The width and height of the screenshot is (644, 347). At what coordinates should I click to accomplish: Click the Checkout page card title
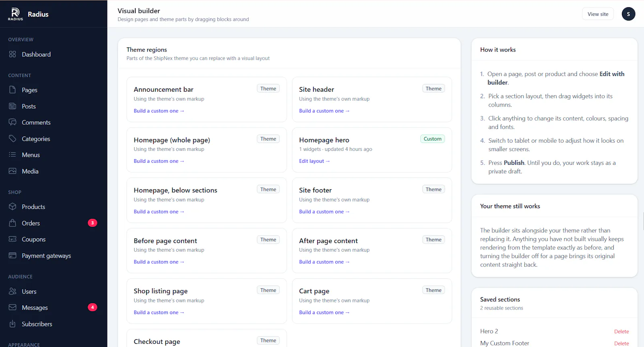(x=157, y=342)
